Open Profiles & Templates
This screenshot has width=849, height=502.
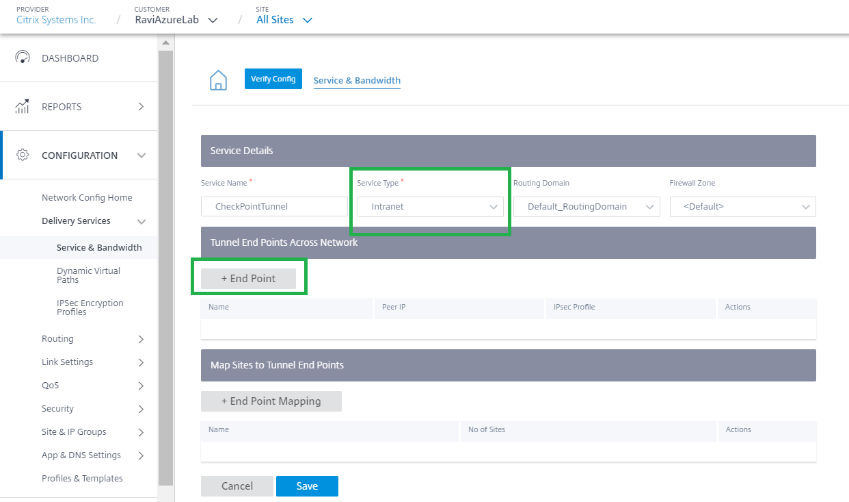tap(82, 478)
